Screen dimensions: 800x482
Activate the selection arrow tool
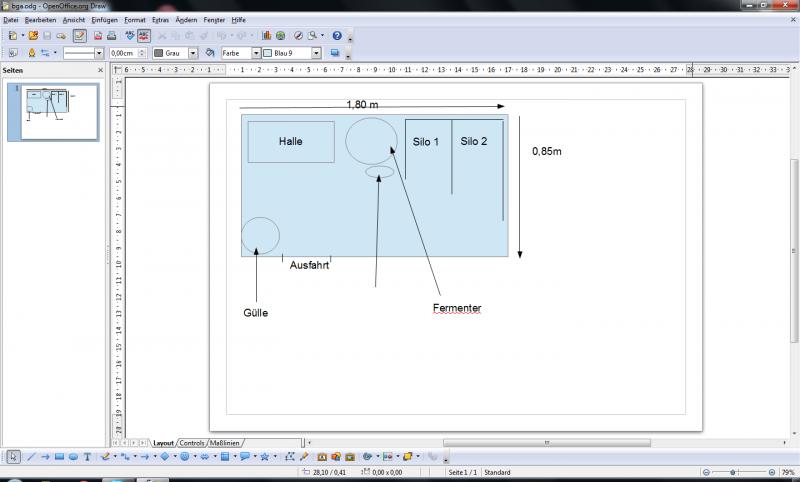(x=14, y=457)
